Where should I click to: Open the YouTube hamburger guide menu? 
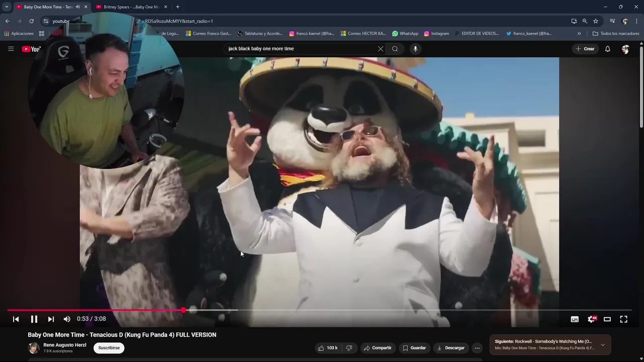11,49
